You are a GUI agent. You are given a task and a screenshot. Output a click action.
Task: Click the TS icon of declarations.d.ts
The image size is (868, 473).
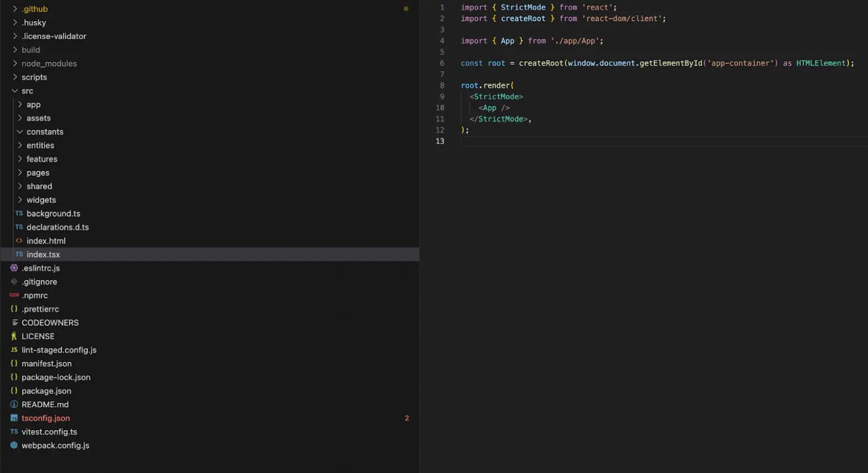click(19, 227)
